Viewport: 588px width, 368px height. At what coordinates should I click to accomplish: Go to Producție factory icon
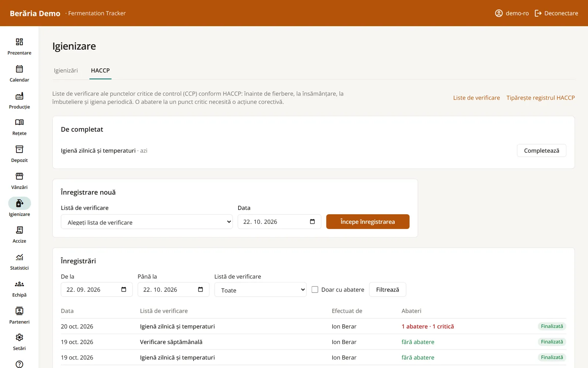[19, 96]
